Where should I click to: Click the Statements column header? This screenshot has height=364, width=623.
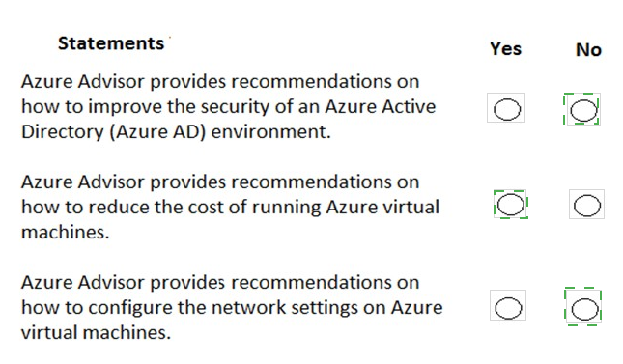click(x=111, y=42)
